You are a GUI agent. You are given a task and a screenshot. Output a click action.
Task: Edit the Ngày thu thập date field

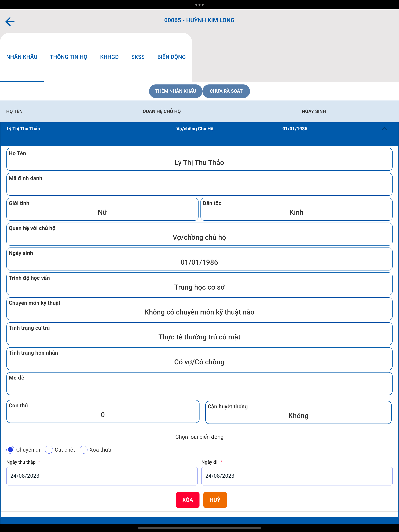click(102, 476)
